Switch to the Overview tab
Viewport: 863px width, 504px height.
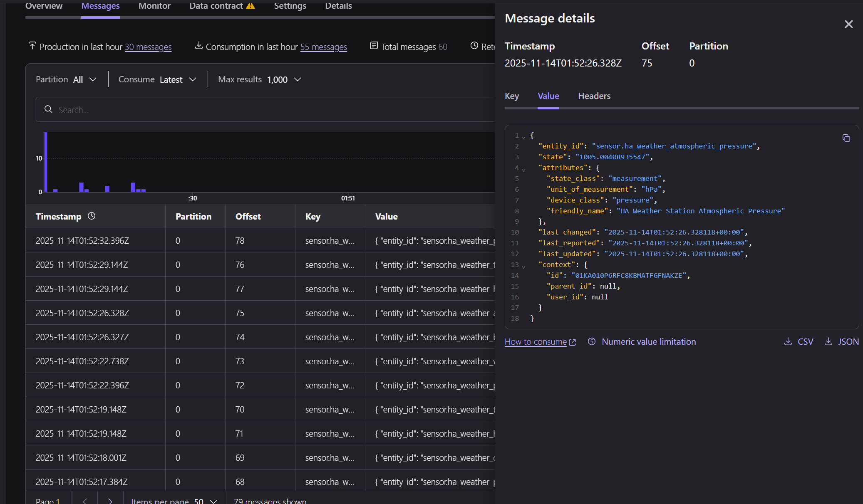coord(44,6)
